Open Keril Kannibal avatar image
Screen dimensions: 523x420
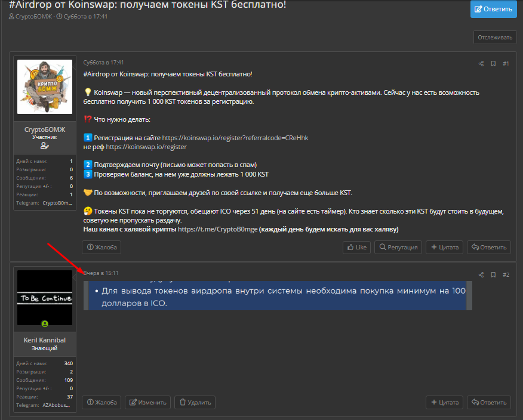coord(45,298)
